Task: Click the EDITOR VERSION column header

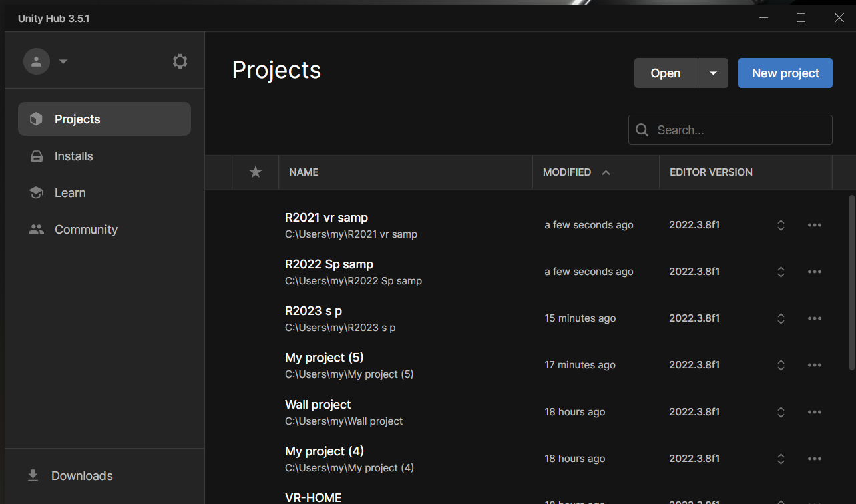Action: (x=711, y=172)
